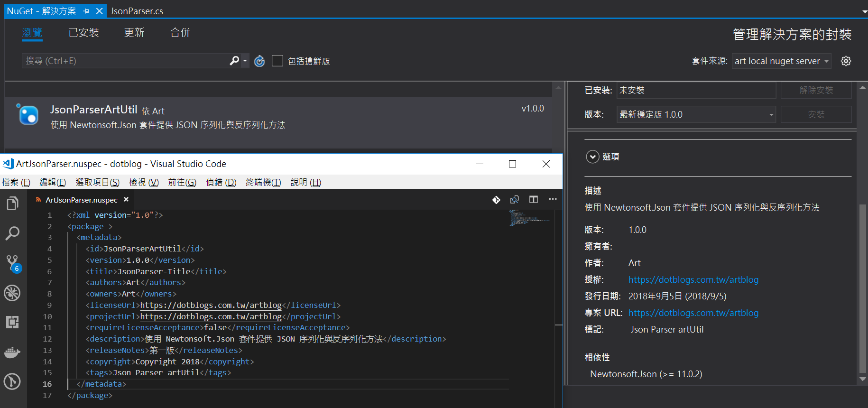Image resolution: width=868 pixels, height=408 pixels.
Task: Maximize the Visual Studio Code window
Action: 512,164
